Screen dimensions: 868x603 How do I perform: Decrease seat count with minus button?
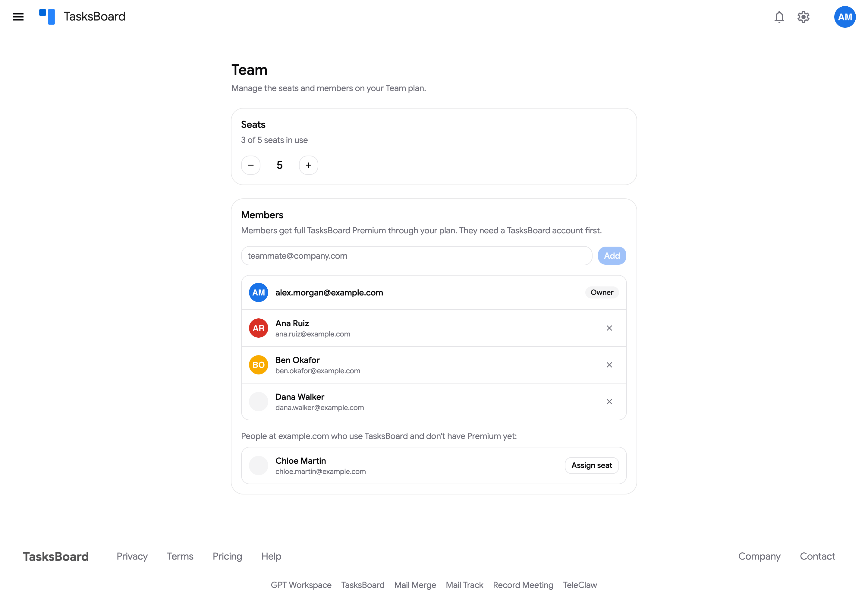click(x=251, y=165)
